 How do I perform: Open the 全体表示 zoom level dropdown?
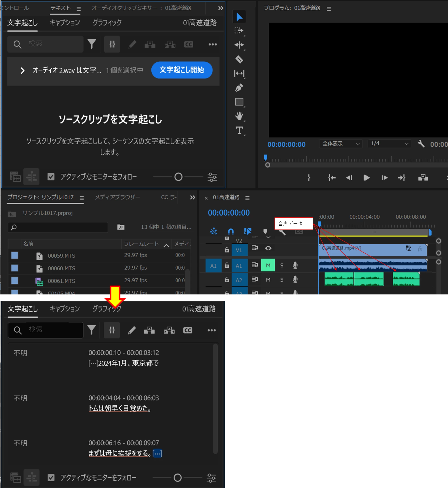point(340,144)
